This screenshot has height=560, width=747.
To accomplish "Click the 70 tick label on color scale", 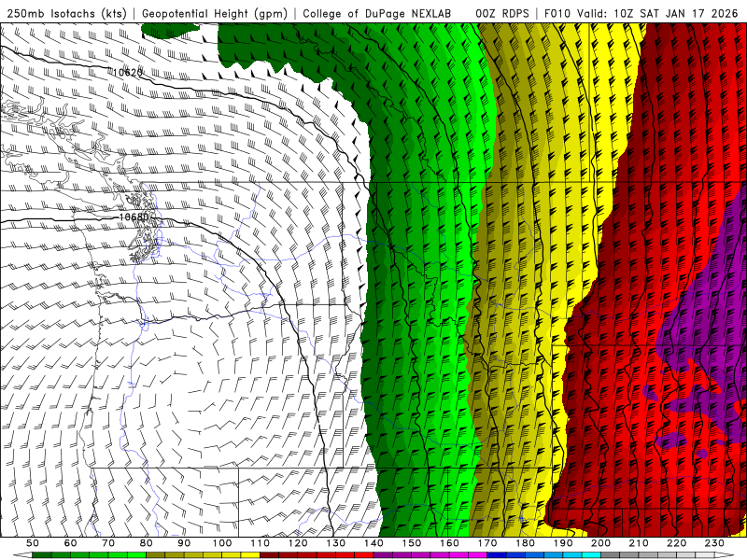I will tap(108, 543).
